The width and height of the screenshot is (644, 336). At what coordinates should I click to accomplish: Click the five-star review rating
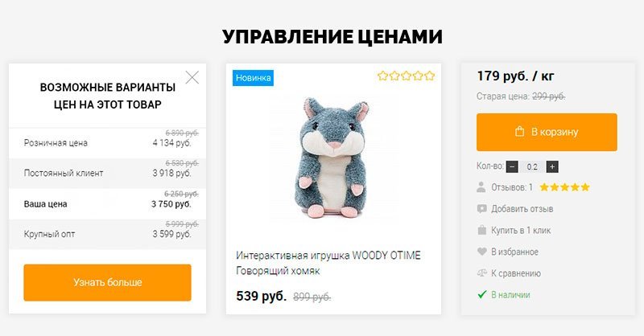pyautogui.click(x=565, y=187)
